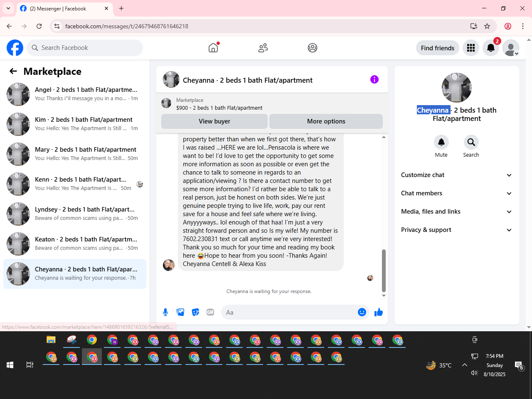532x399 pixels.
Task: Expand Privacy & support section
Action: pos(456,230)
